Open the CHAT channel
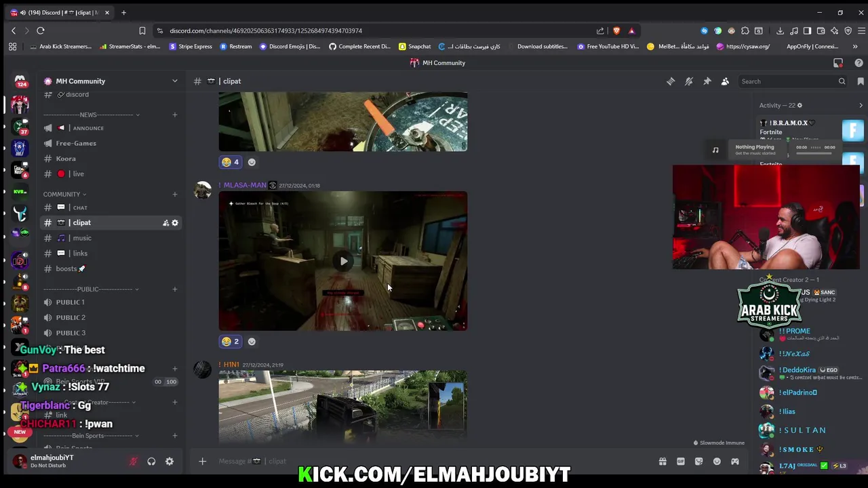Image resolution: width=868 pixels, height=488 pixels. click(110, 207)
